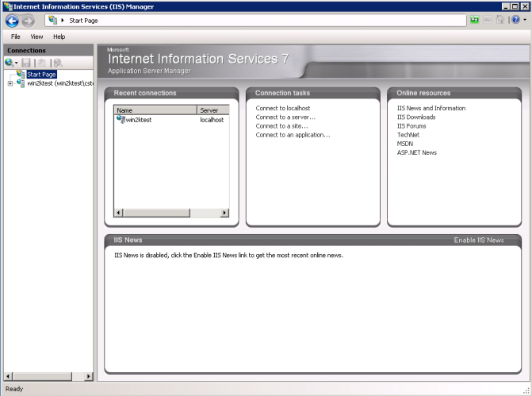The image size is (532, 396).
Task: Click right arrow of Recent connections scrollbar
Action: coord(224,213)
